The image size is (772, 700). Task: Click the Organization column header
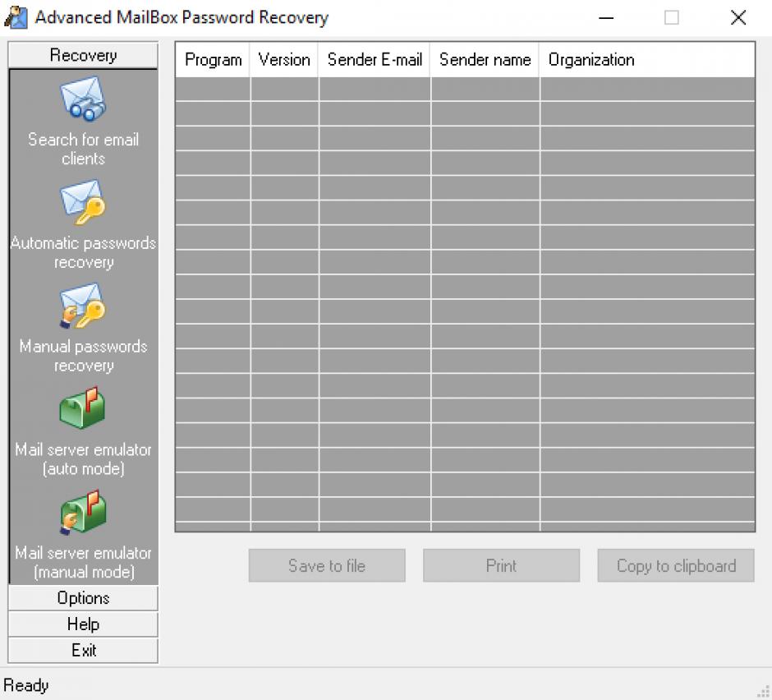[647, 60]
